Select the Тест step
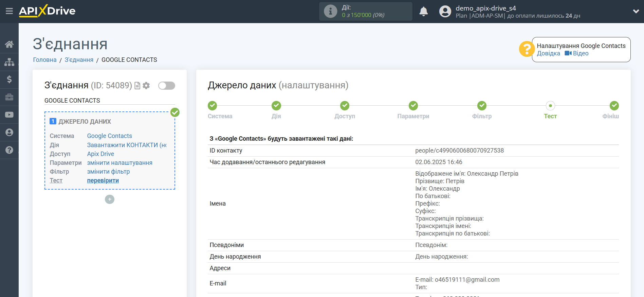Viewport: 644px width, 297px height. coord(550,106)
